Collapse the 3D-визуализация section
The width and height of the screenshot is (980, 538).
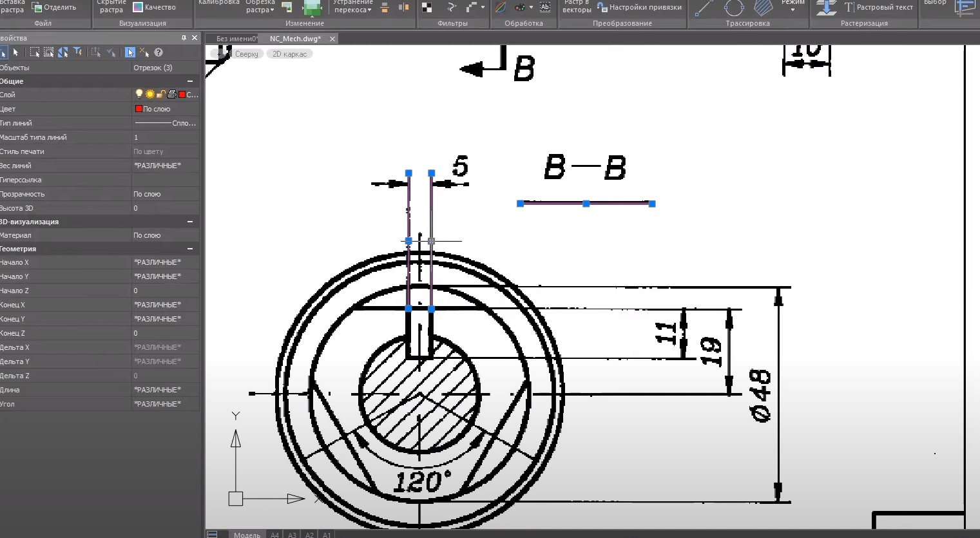pos(190,222)
